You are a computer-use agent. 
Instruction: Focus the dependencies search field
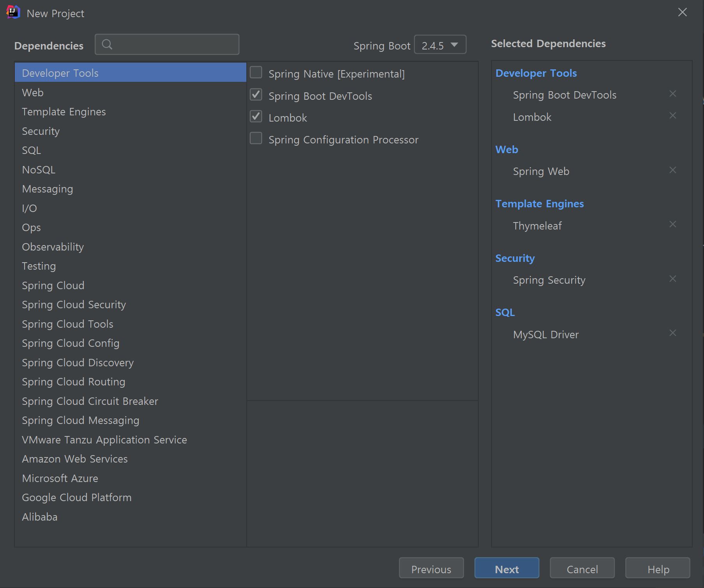(x=167, y=44)
